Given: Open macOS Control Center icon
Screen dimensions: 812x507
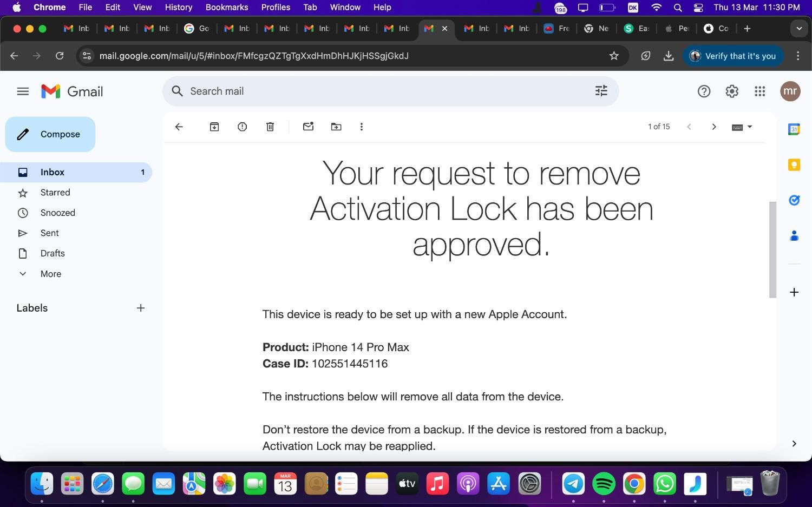Looking at the screenshot, I should [x=698, y=8].
